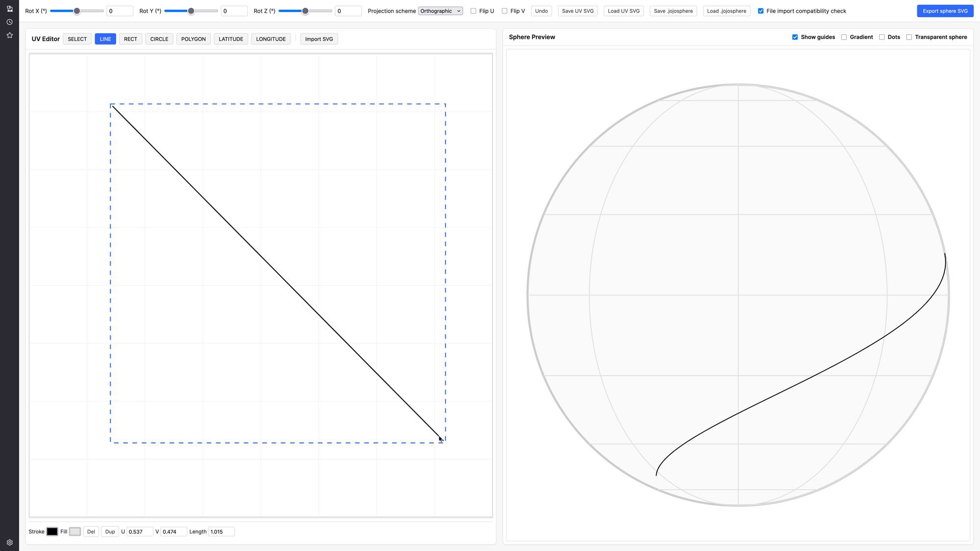980x551 pixels.
Task: Open settings gear icon in sidebar
Action: (x=9, y=542)
